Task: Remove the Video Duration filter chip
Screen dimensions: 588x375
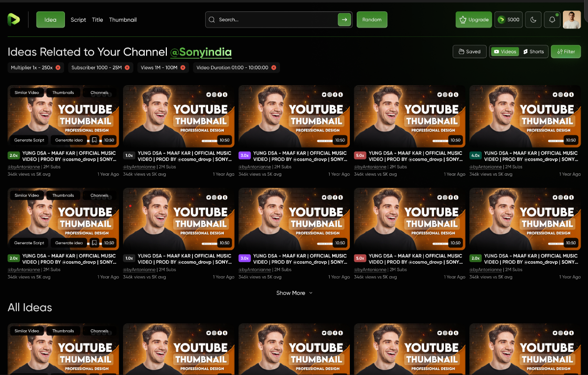Action: [x=274, y=67]
